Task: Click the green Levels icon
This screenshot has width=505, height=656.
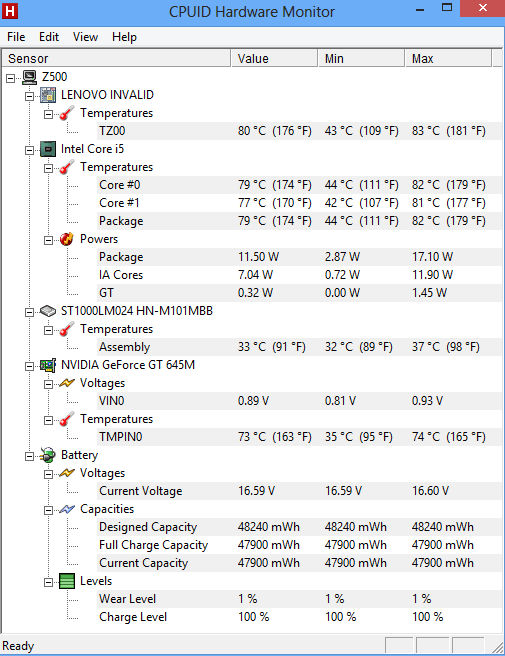Action: tap(67, 581)
